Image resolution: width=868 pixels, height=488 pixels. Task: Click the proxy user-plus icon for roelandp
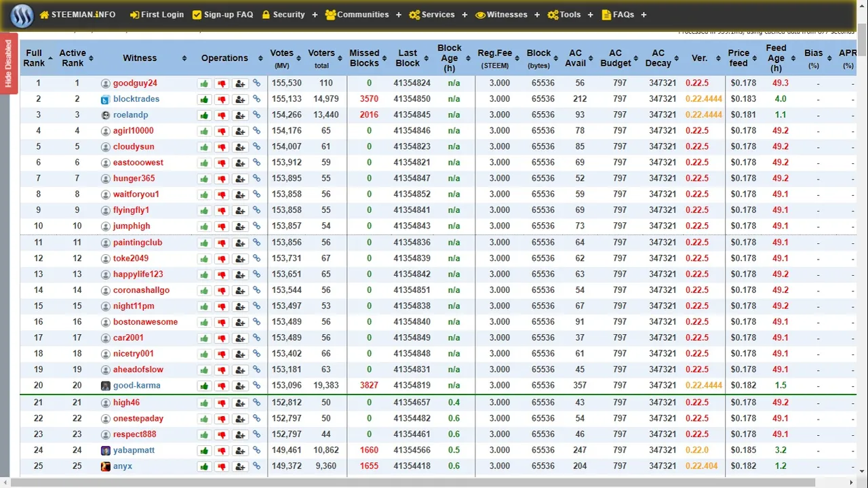[x=240, y=115]
